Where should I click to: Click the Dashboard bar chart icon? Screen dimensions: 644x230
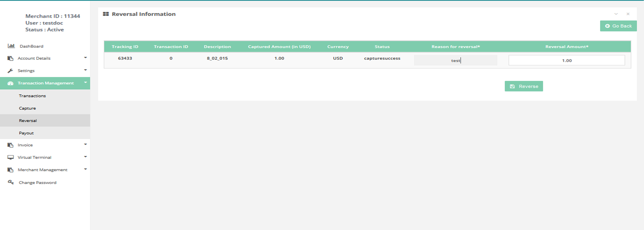[11, 46]
